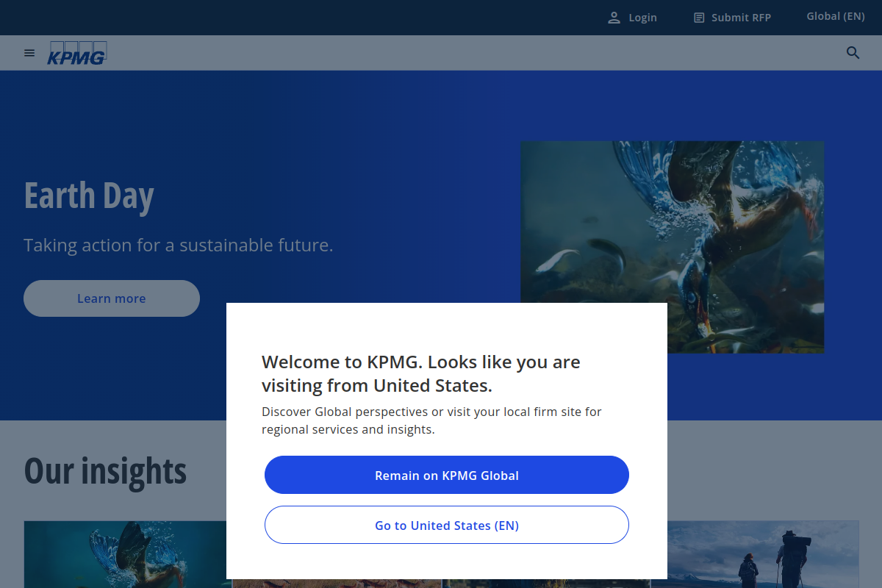
Task: Click the user avatar icon next to Login
Action: point(614,17)
